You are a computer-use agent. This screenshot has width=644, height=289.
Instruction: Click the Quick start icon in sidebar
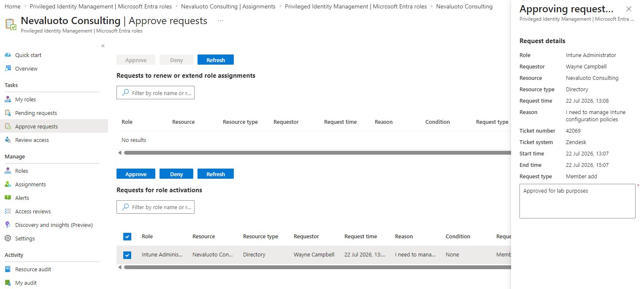tap(8, 55)
